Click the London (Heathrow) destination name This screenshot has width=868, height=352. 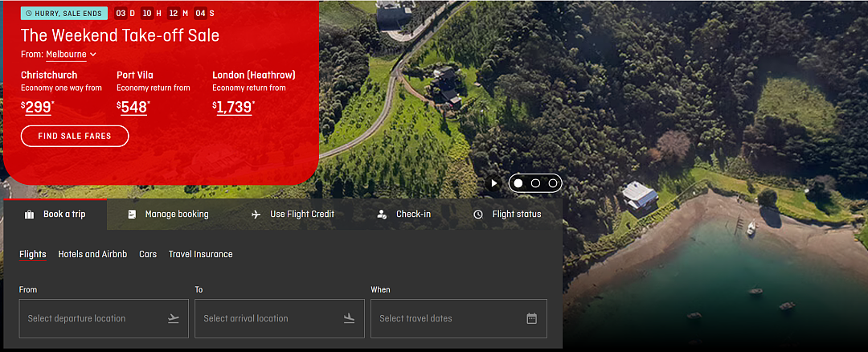click(x=254, y=75)
